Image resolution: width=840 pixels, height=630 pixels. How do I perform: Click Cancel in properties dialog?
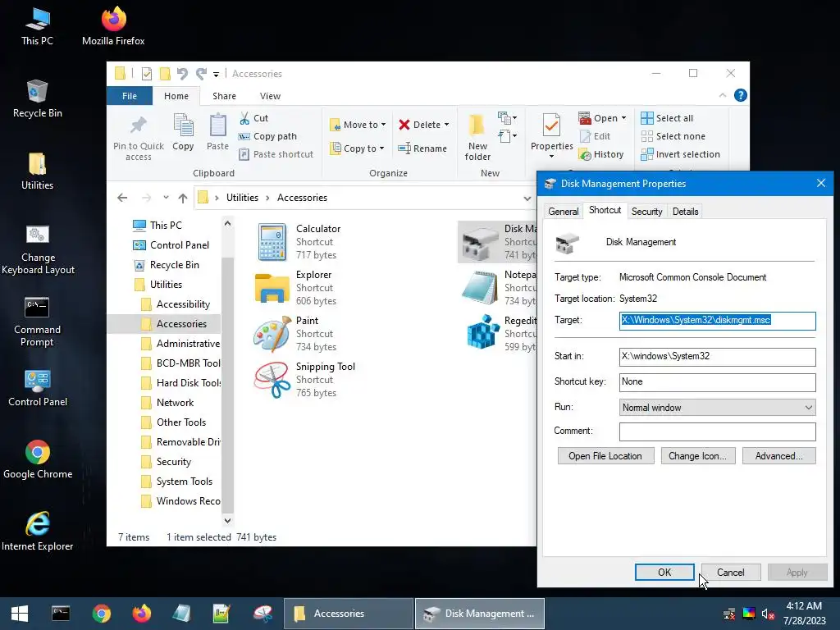[731, 572]
